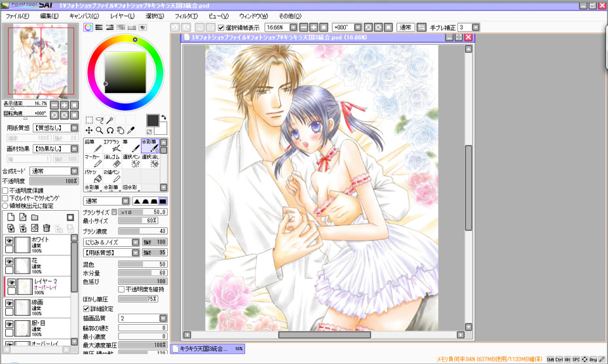Uncheck 詳細設定 advanced settings checkbox
The width and height of the screenshot is (608, 364).
click(x=86, y=308)
